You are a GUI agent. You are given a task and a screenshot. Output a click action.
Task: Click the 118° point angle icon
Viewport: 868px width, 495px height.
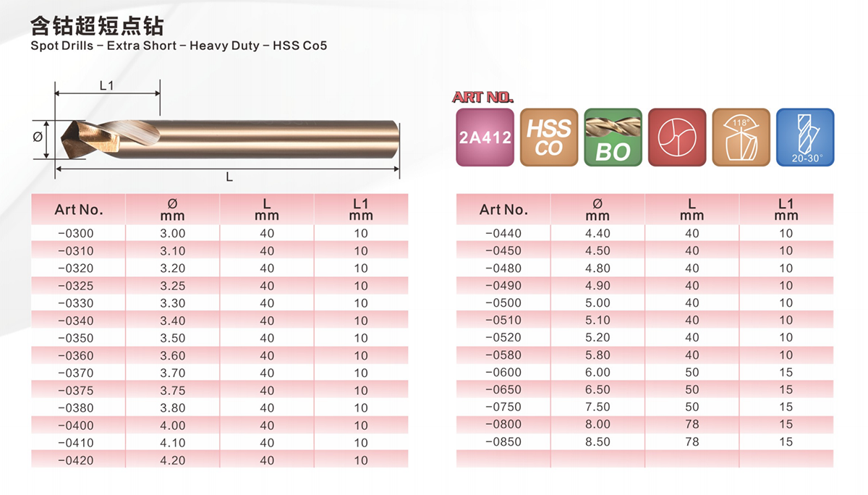[741, 137]
